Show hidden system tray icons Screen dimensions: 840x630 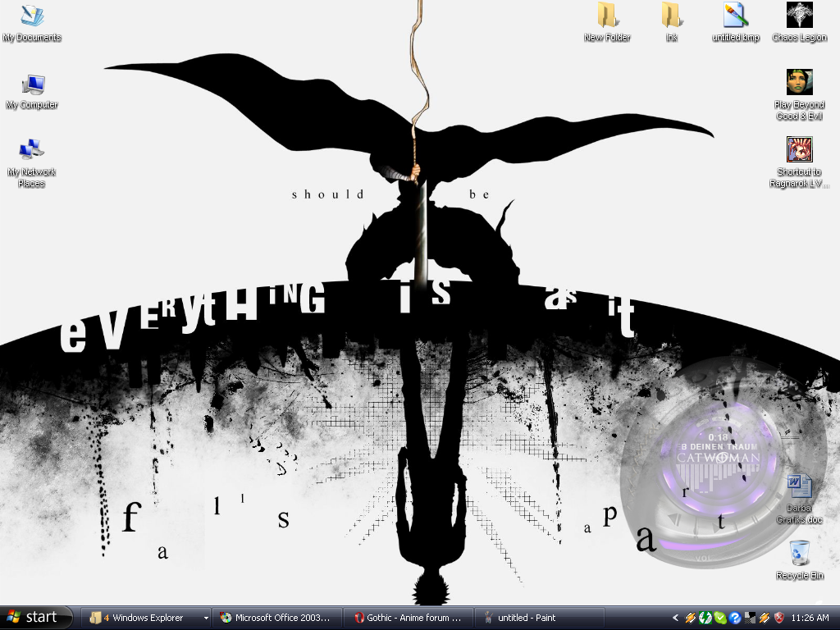coord(676,618)
